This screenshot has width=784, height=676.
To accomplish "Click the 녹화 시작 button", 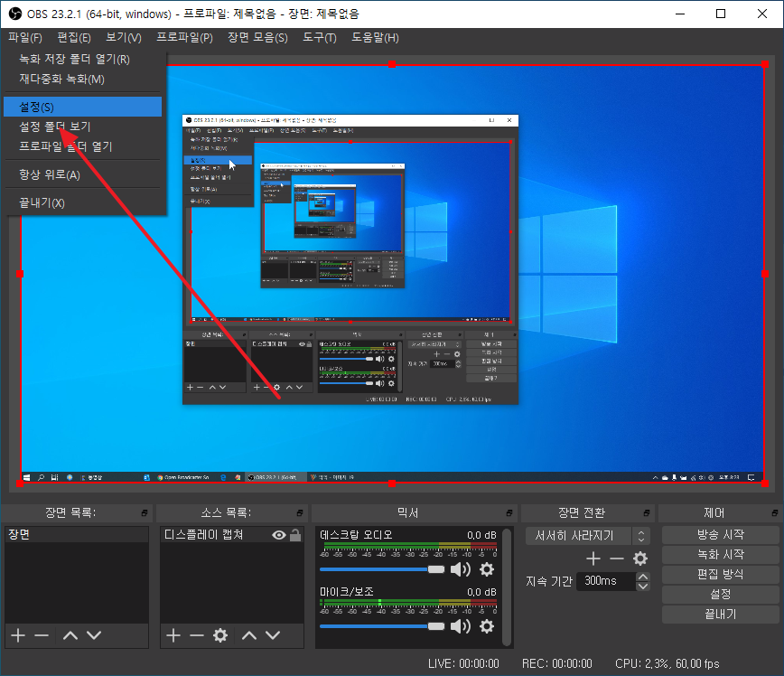I will [x=720, y=554].
